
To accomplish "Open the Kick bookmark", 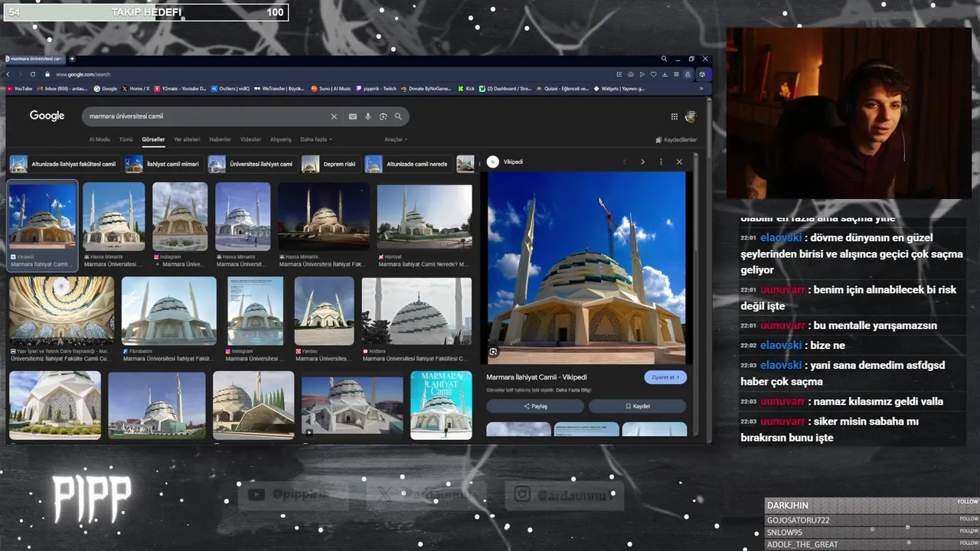I will (x=466, y=89).
